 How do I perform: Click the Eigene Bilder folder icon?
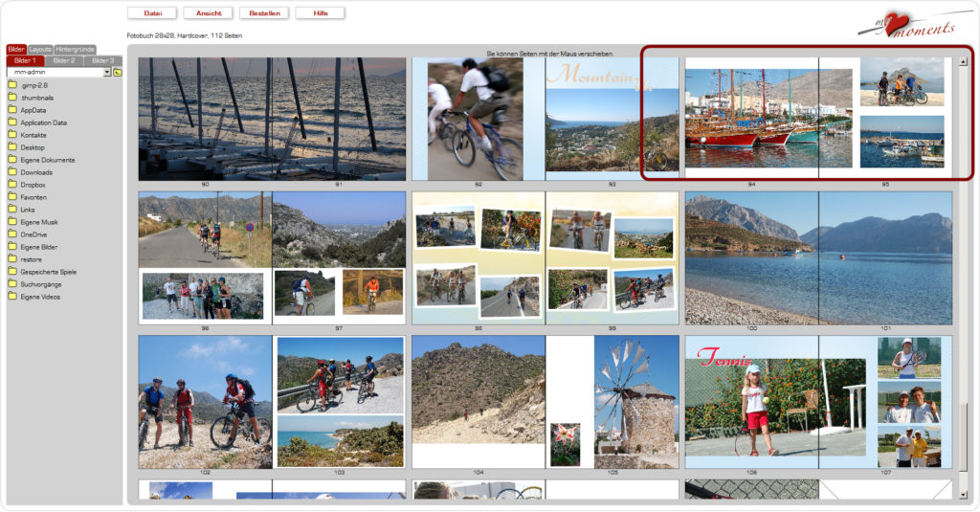point(12,247)
